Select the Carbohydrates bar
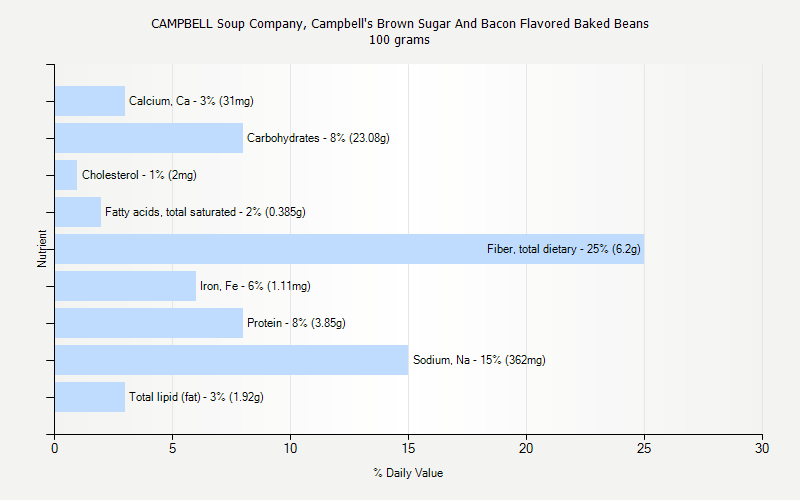The image size is (800, 500). click(x=149, y=138)
